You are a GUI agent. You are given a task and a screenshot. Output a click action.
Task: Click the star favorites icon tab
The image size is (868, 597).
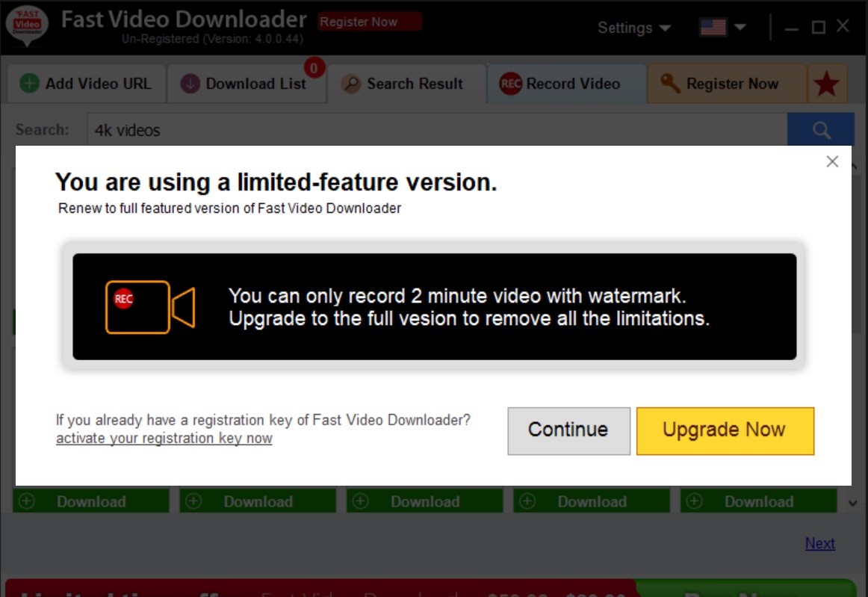(827, 84)
